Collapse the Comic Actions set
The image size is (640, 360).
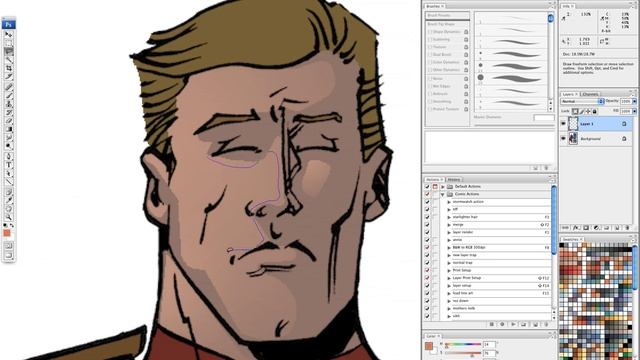(x=442, y=194)
